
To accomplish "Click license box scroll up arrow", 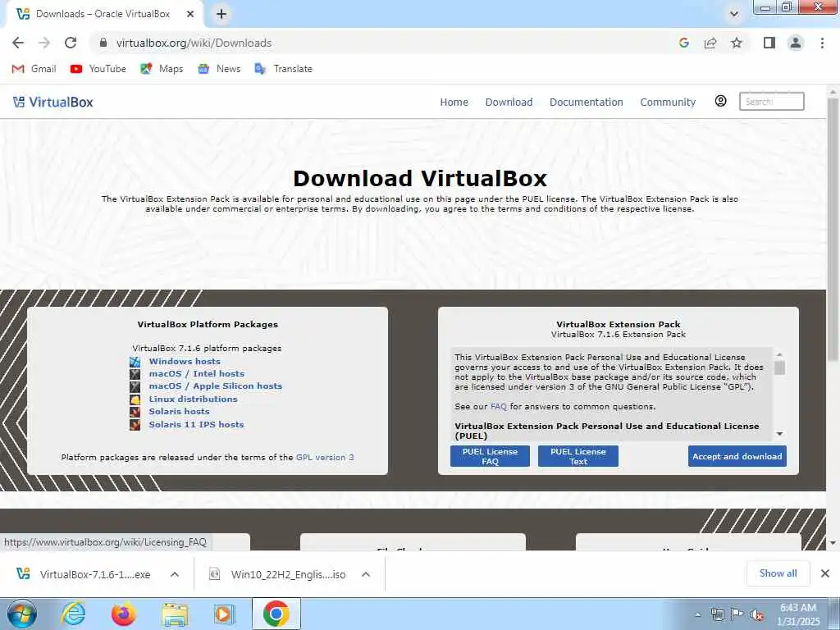I will [779, 354].
